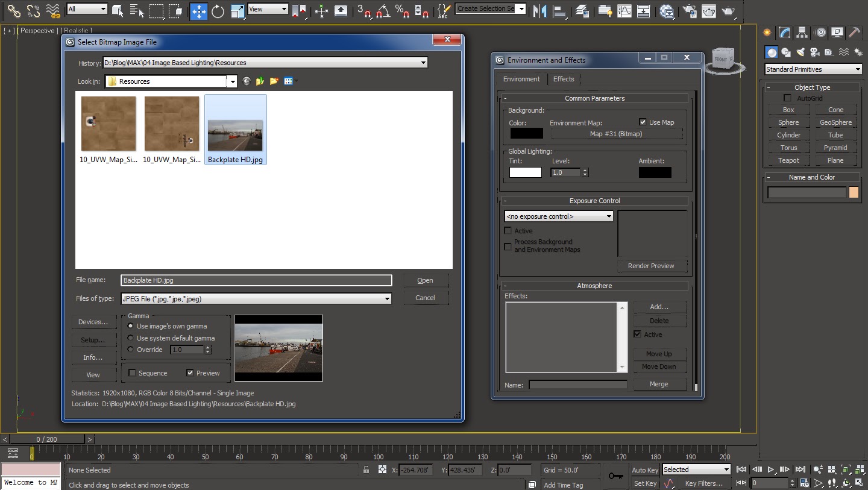
Task: Select the Move transform tool
Action: pos(198,11)
